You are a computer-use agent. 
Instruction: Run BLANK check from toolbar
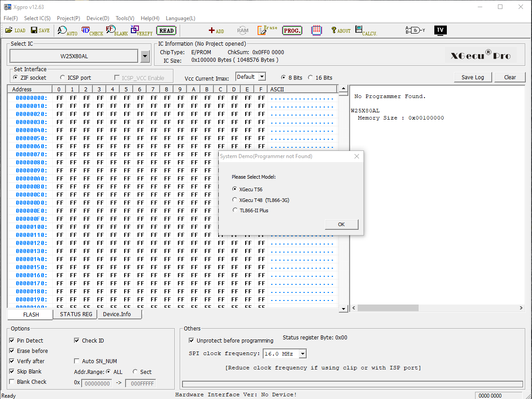tap(117, 31)
